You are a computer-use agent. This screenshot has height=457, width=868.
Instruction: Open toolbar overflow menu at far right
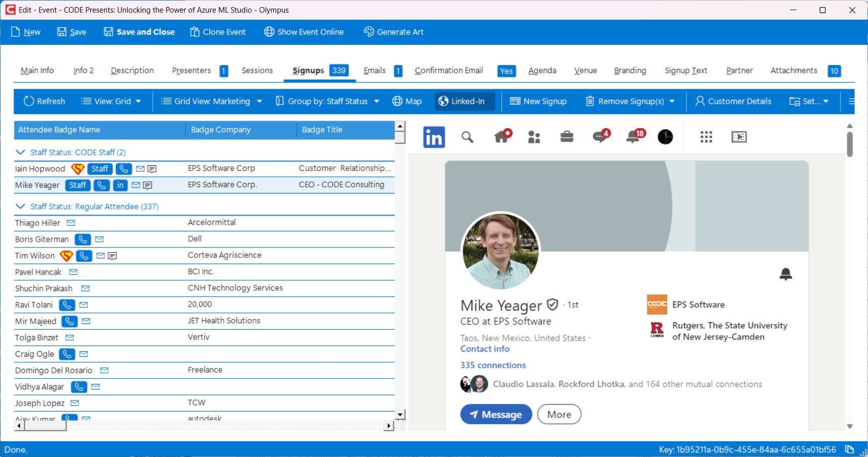click(x=851, y=101)
